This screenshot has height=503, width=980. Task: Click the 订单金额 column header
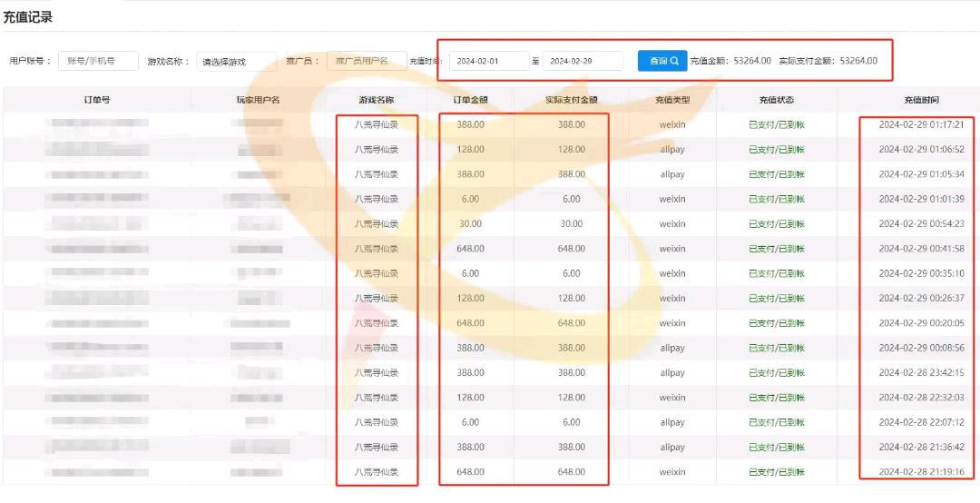(471, 100)
